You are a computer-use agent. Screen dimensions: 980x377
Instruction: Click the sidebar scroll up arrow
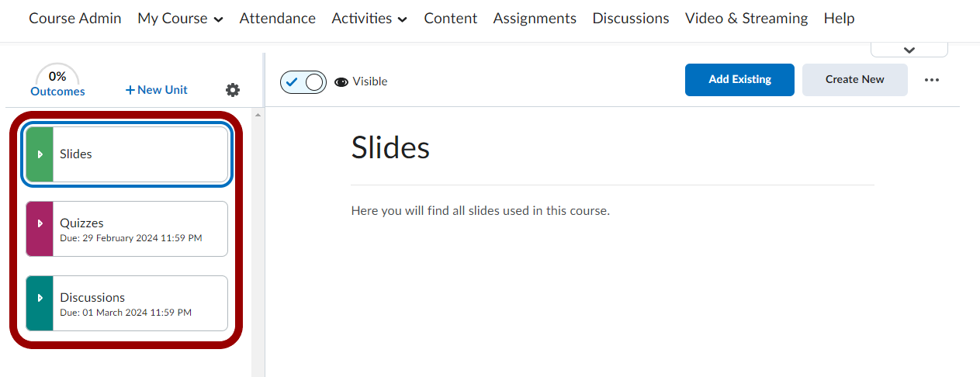(x=258, y=116)
